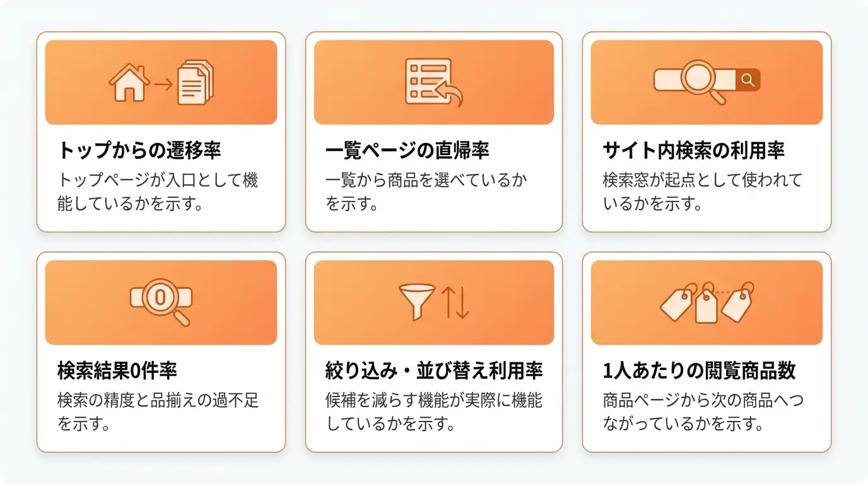Select the サイト内検索の利用率 title
This screenshot has height=484, width=868.
click(694, 151)
